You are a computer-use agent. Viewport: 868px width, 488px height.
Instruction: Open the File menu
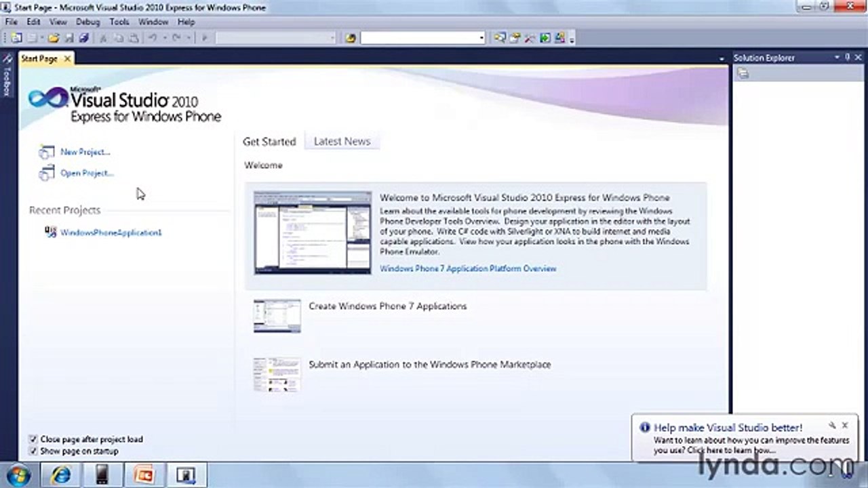[12, 22]
